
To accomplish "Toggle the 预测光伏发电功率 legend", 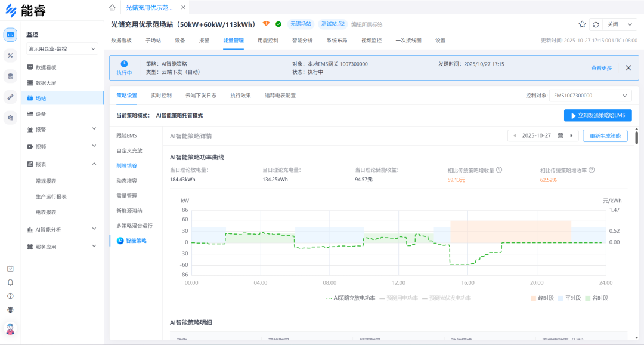I will click(451, 298).
